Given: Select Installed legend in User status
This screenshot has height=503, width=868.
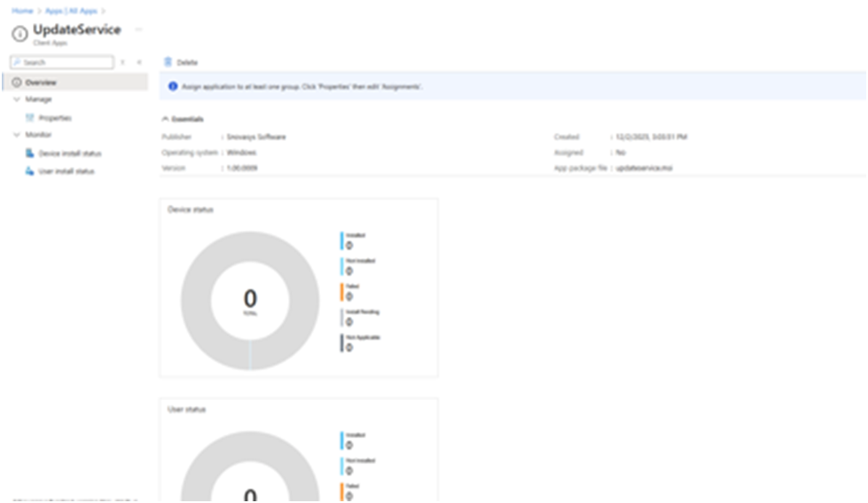Looking at the screenshot, I should 355,440.
